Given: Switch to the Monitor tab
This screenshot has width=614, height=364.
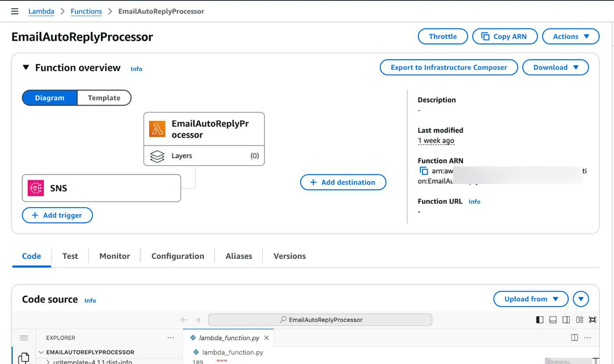Looking at the screenshot, I should pos(114,256).
